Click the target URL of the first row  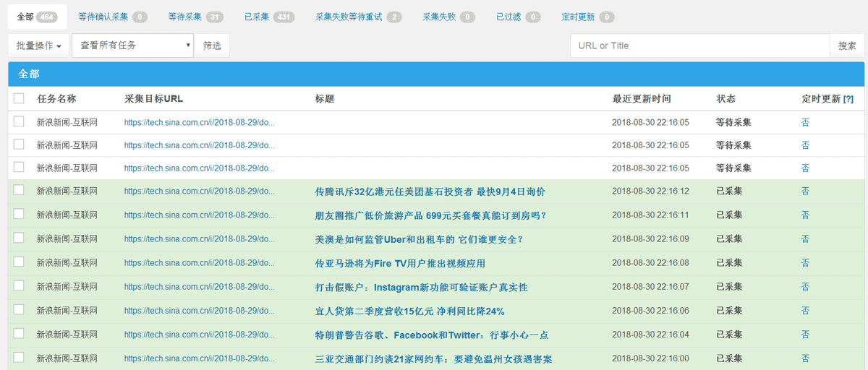pos(199,123)
